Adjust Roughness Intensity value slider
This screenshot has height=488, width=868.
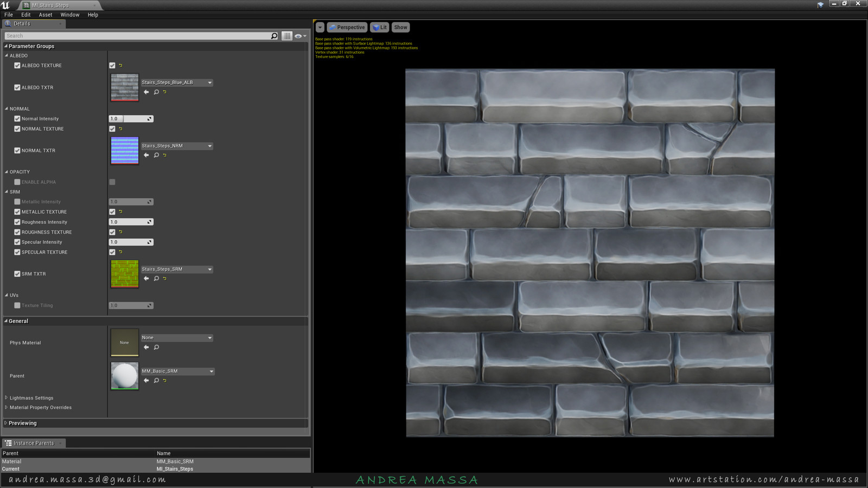[131, 222]
